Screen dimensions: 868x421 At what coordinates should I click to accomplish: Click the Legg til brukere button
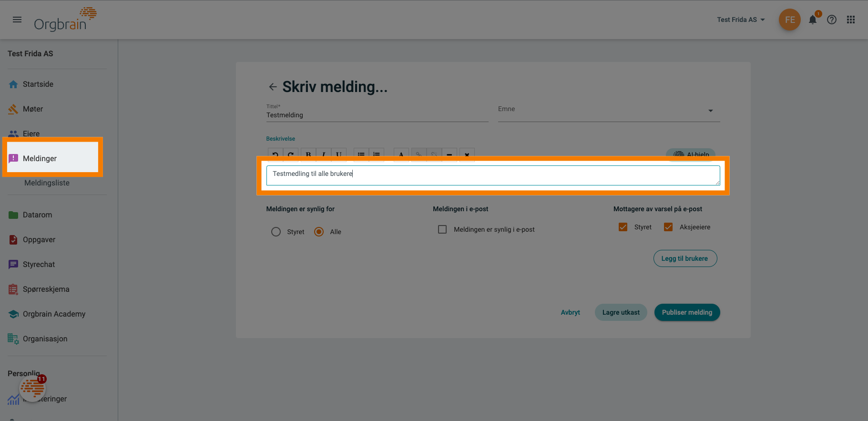click(x=685, y=258)
